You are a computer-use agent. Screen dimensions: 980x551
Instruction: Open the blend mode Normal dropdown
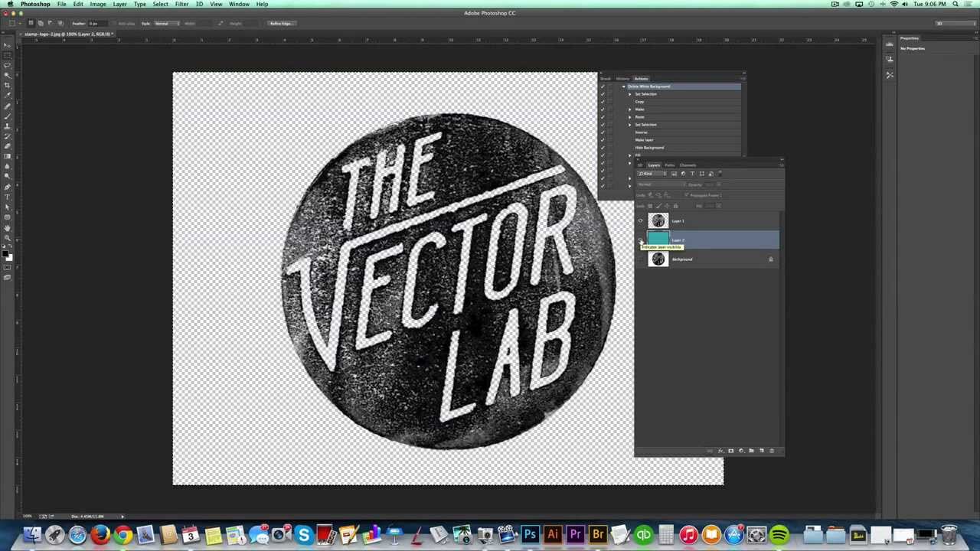tap(661, 184)
